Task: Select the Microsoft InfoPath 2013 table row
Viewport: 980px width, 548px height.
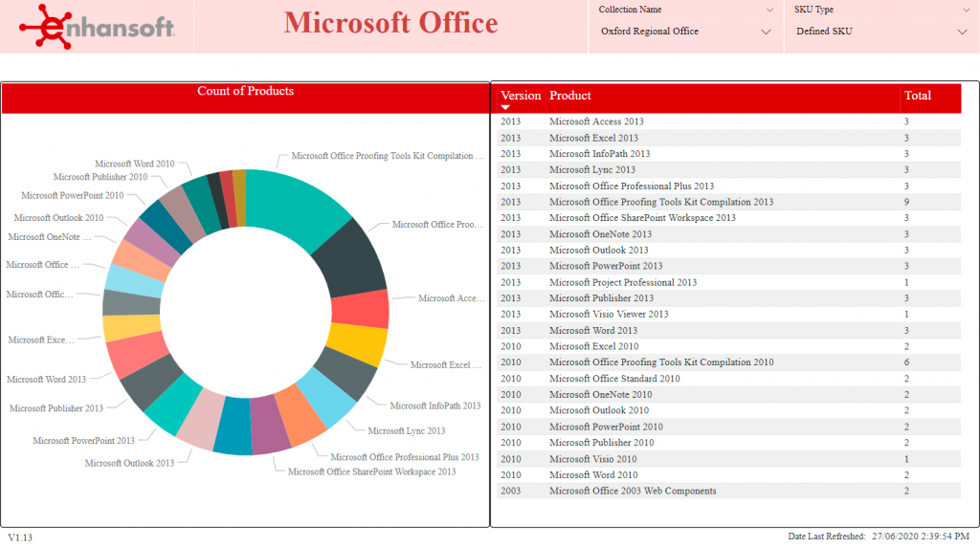Action: tap(728, 154)
